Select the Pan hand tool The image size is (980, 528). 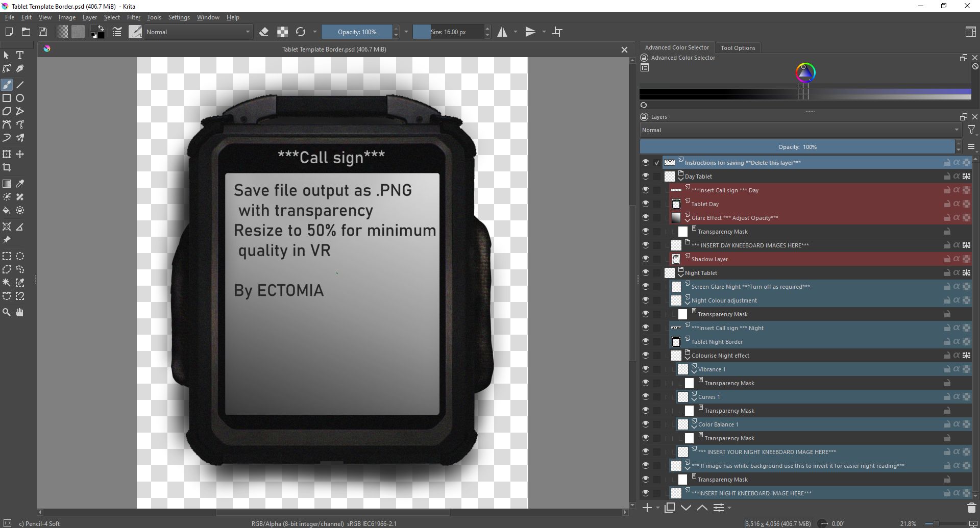click(20, 312)
